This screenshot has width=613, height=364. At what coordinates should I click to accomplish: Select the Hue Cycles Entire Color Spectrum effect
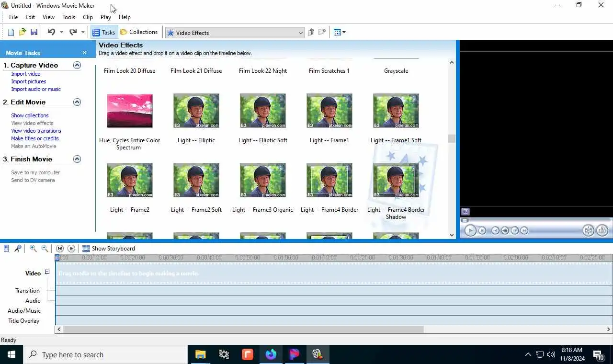[x=130, y=111]
